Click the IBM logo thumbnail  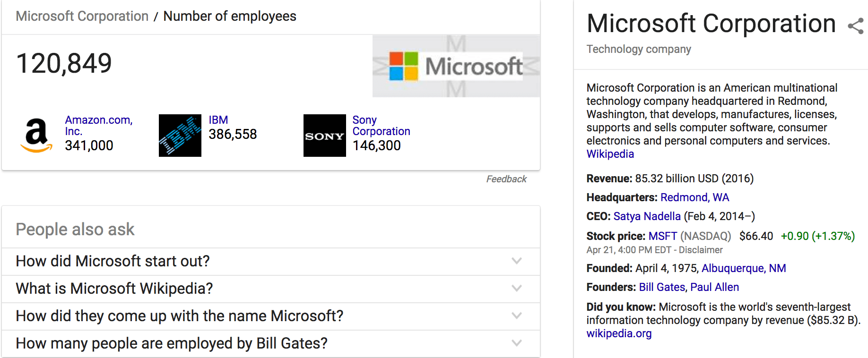click(180, 136)
